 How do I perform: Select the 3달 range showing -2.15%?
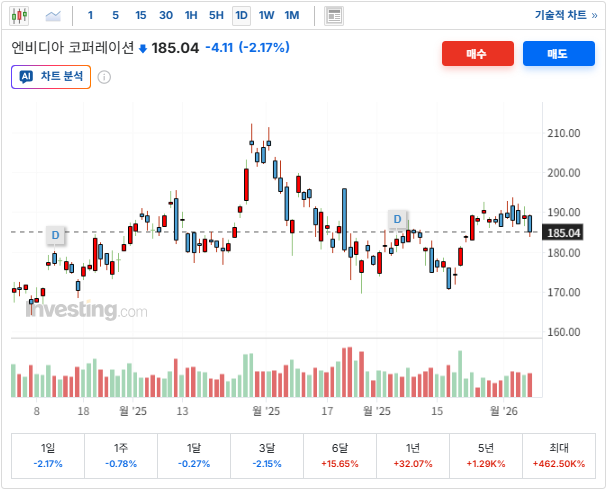pos(267,456)
